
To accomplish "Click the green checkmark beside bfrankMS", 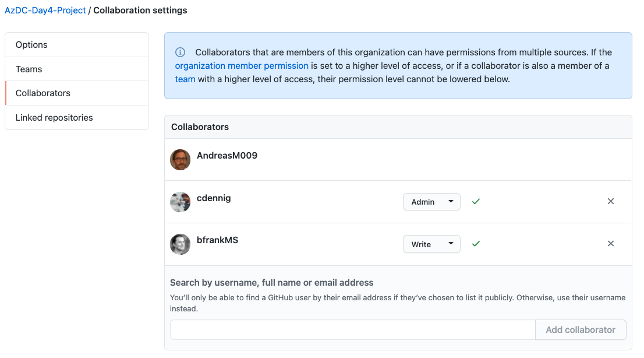I will pyautogui.click(x=476, y=244).
